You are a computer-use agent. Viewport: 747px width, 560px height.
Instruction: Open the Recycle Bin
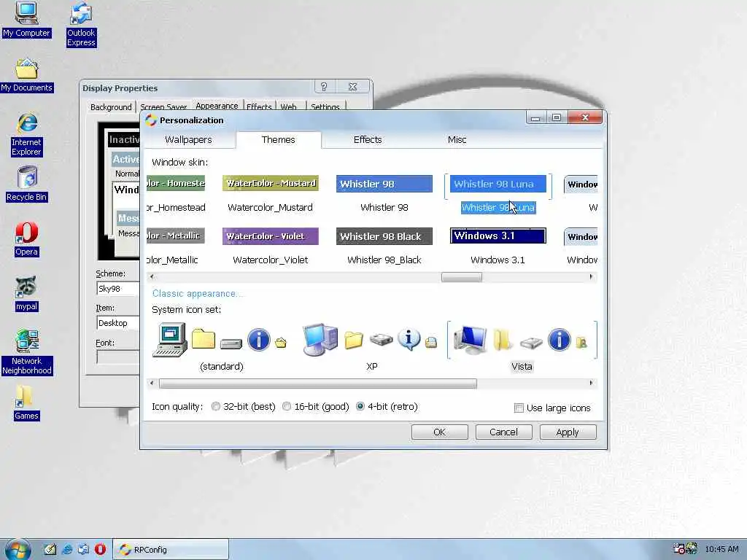(27, 184)
